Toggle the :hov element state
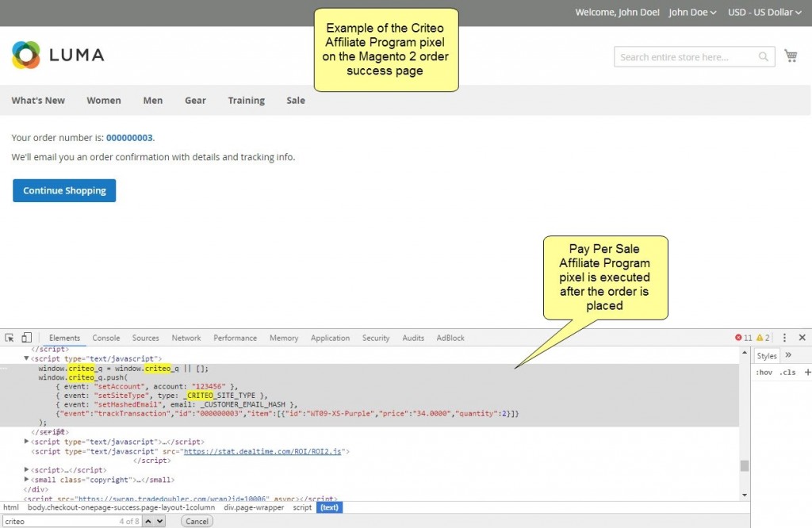The width and height of the screenshot is (812, 528). [x=764, y=372]
